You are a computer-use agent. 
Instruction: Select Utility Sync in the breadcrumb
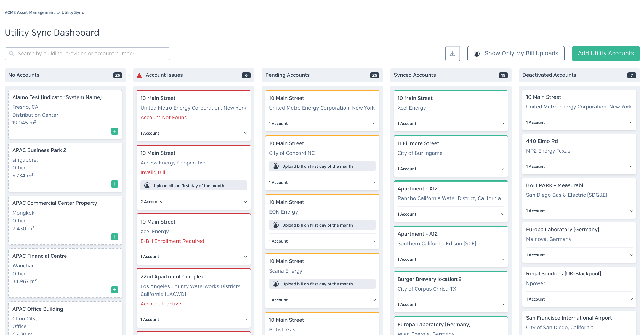pos(73,12)
